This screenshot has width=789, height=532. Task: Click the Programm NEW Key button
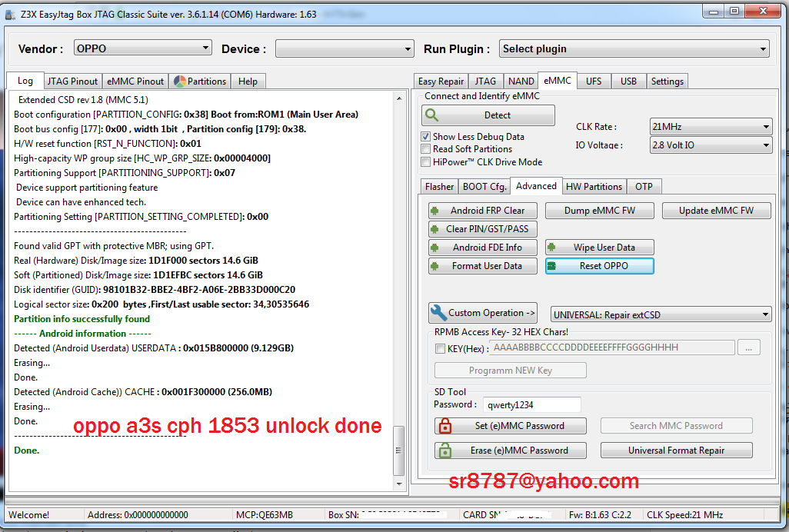point(510,370)
